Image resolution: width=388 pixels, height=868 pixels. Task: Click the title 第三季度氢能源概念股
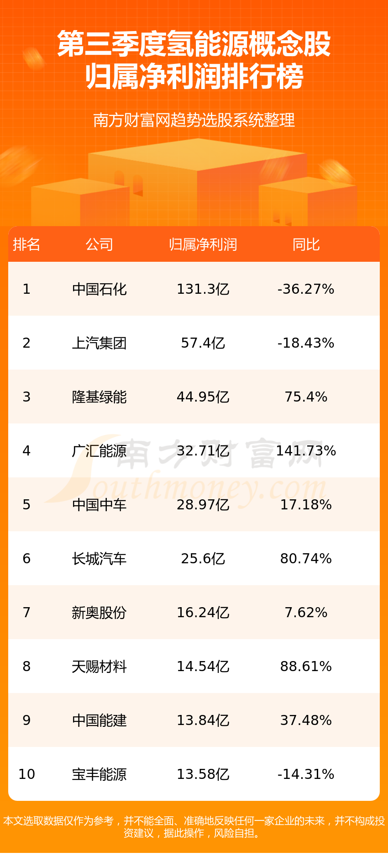click(x=194, y=44)
